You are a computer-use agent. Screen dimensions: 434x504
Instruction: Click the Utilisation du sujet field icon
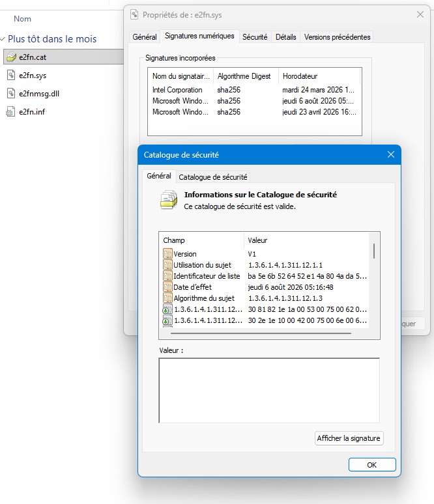tap(167, 265)
